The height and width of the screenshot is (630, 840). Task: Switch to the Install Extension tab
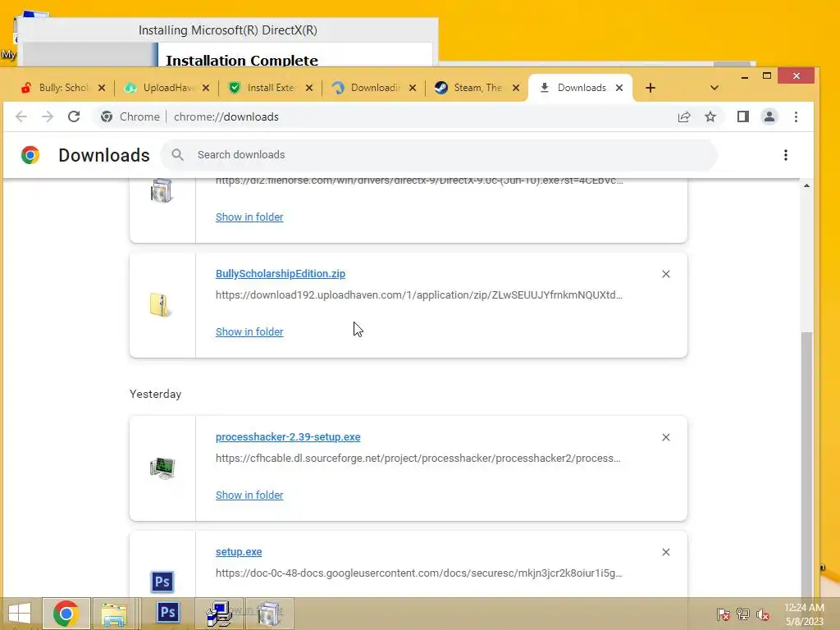pyautogui.click(x=262, y=88)
